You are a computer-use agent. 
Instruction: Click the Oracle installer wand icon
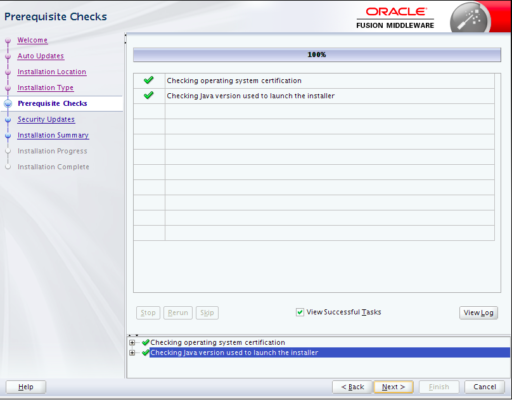pyautogui.click(x=470, y=18)
